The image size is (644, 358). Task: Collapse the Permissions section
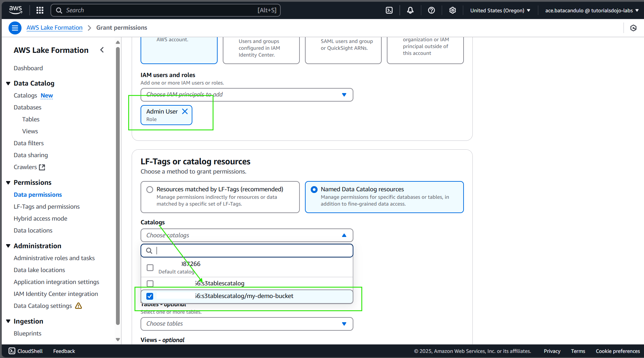coord(8,183)
